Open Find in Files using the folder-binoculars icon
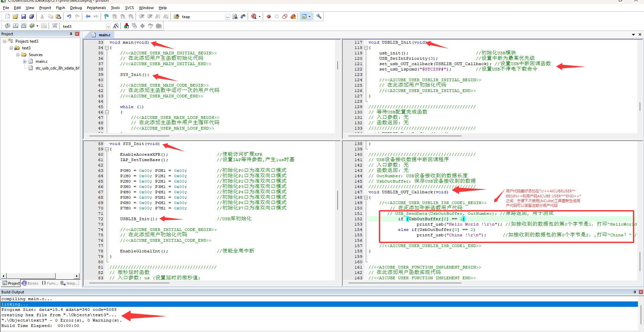644x332 pixels. pos(177,16)
